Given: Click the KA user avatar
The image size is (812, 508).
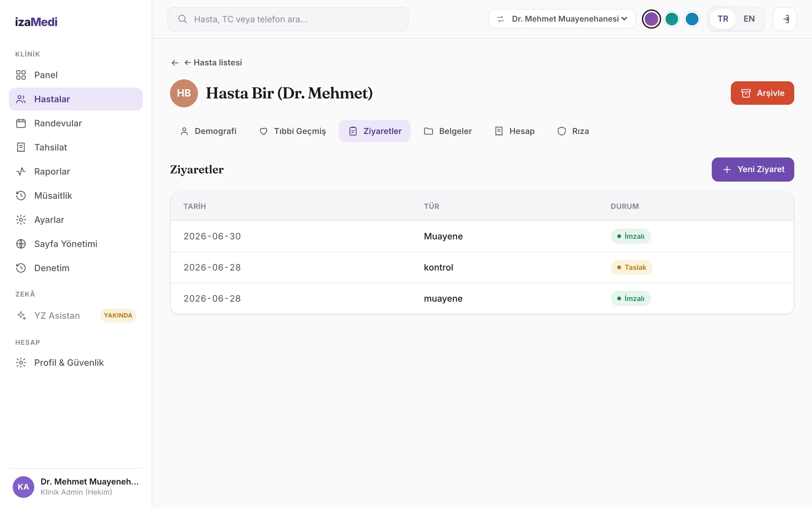Looking at the screenshot, I should tap(23, 487).
